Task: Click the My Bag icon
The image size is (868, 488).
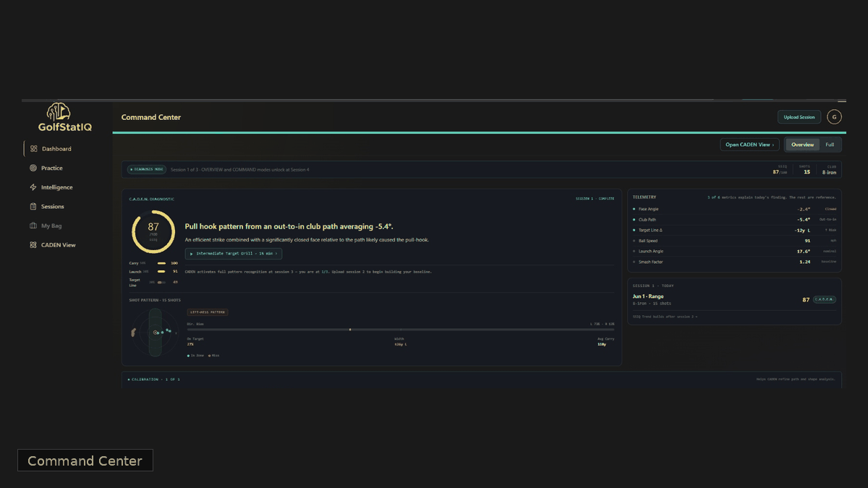Action: click(x=33, y=226)
